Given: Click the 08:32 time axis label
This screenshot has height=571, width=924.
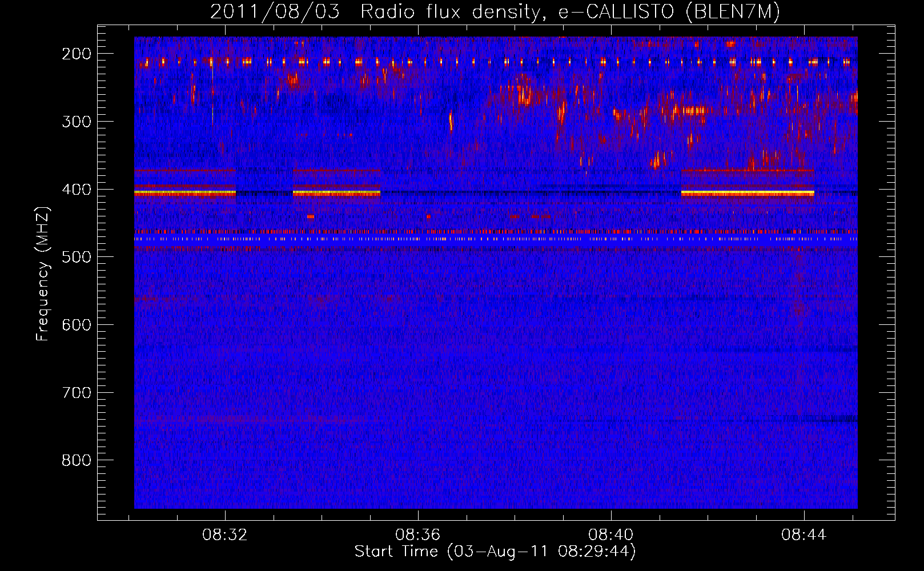Looking at the screenshot, I should 225,535.
